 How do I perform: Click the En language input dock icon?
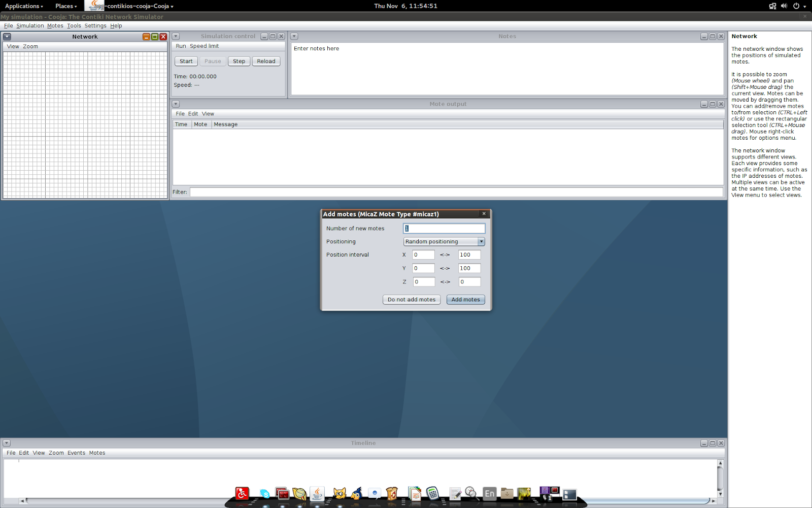coord(489,493)
